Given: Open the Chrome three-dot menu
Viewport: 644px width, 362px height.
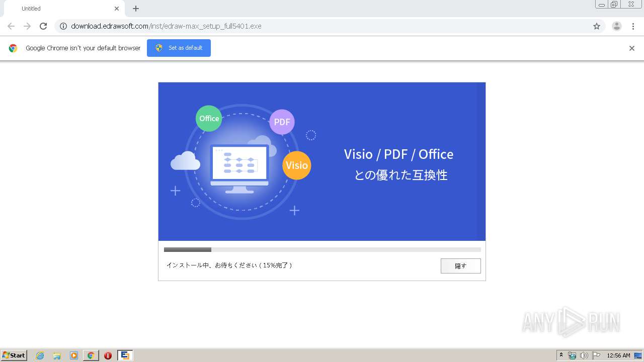Looking at the screenshot, I should point(633,26).
